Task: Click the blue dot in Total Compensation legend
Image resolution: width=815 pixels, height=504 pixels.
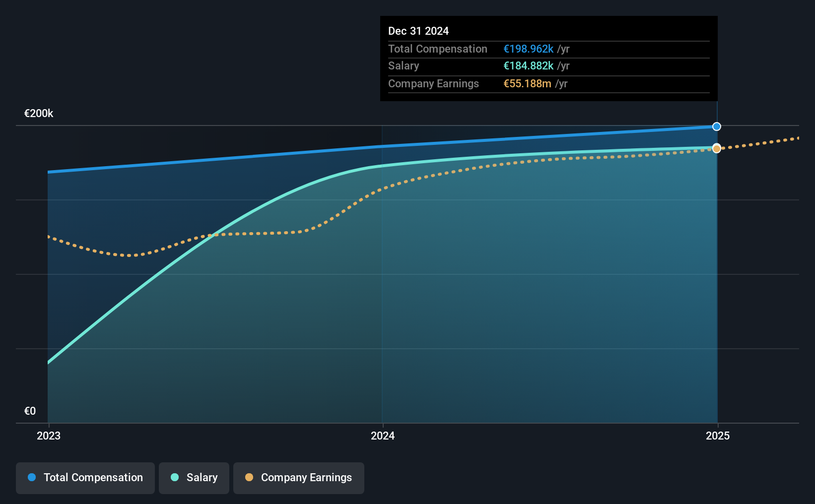Action: (x=32, y=477)
